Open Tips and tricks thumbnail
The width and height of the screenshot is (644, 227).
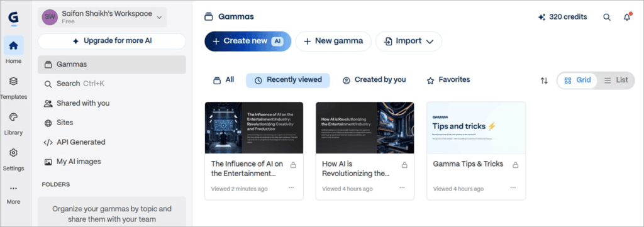(476, 128)
